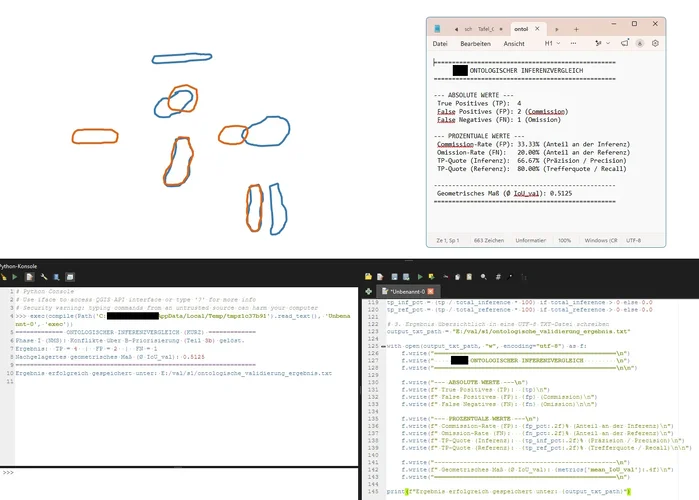The image size is (699, 500).
Task: Open the three-dots more options in Notepad
Action: 573,43
